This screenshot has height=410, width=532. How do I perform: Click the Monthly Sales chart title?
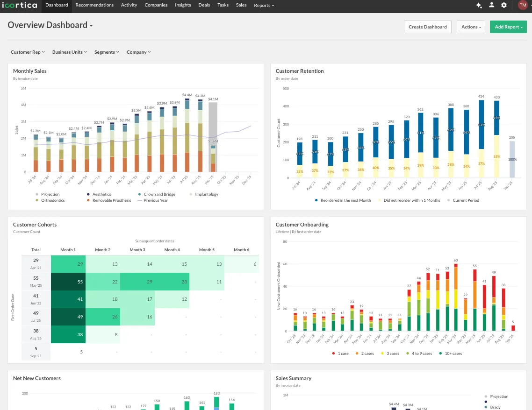pyautogui.click(x=30, y=71)
